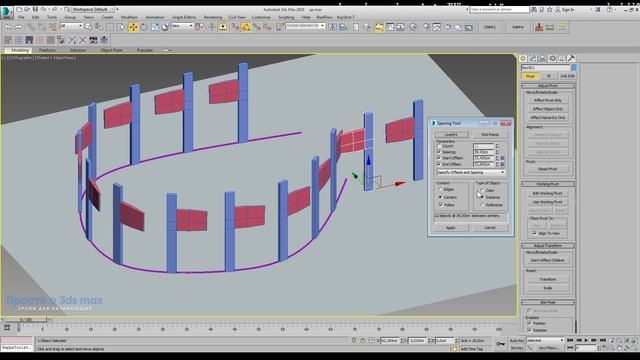This screenshot has height=360, width=640.
Task: Collapse the Working Pivot rollout
Action: [548, 184]
